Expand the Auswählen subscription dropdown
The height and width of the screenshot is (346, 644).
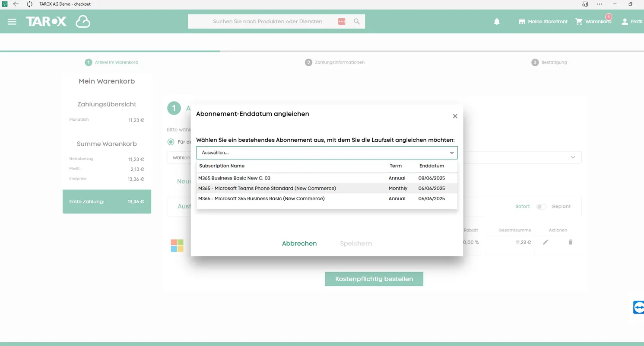(327, 153)
